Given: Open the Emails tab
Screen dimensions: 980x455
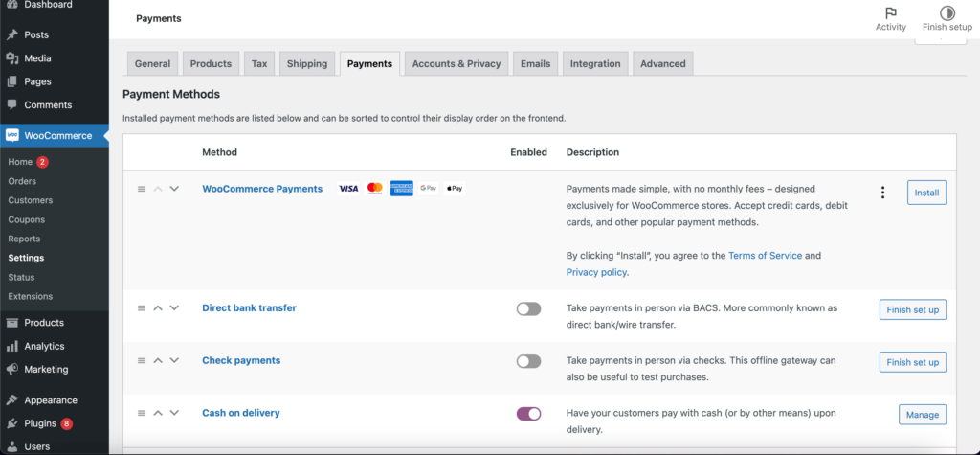Looking at the screenshot, I should 536,64.
